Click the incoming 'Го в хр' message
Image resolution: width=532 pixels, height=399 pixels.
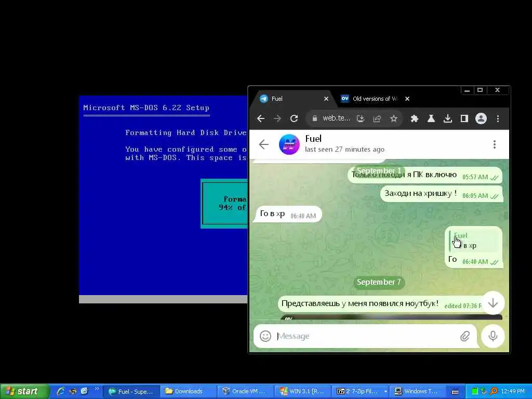287,214
